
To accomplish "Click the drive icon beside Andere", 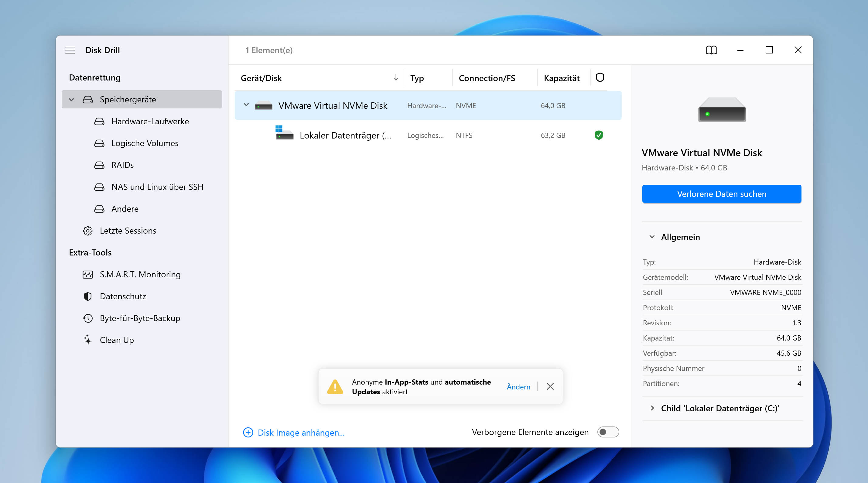I will pos(99,209).
